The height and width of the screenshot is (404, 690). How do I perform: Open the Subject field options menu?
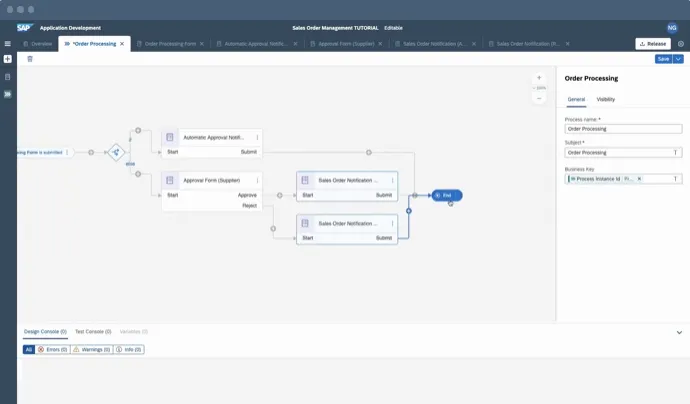pyautogui.click(x=676, y=153)
